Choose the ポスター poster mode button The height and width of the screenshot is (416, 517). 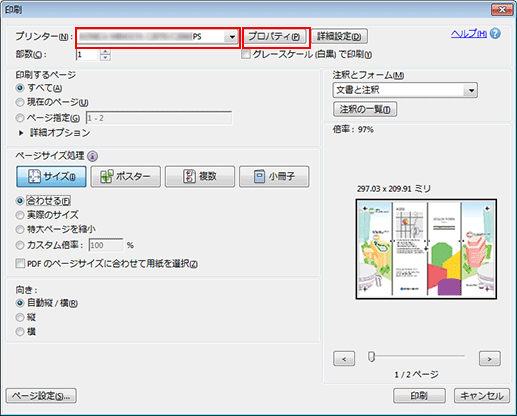tap(126, 177)
